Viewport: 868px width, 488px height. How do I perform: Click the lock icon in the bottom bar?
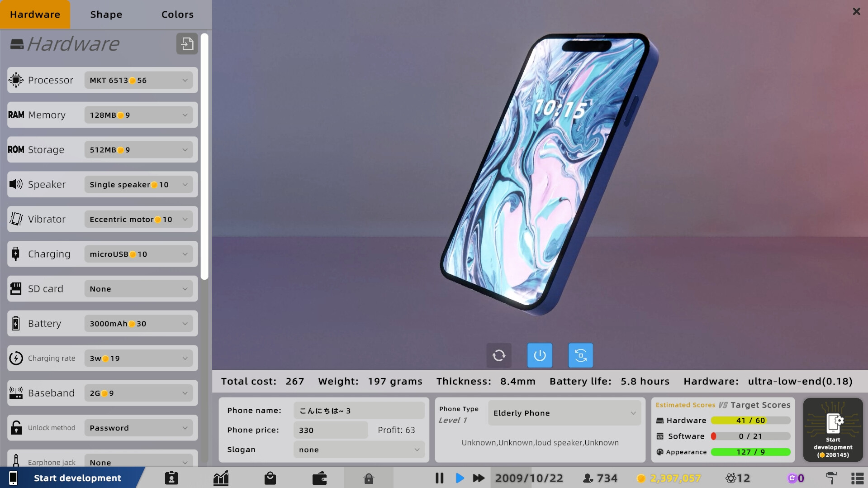pyautogui.click(x=369, y=478)
